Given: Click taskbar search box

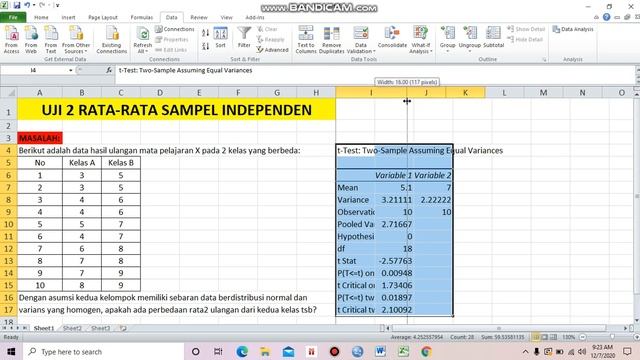Looking at the screenshot, I should (x=103, y=351).
